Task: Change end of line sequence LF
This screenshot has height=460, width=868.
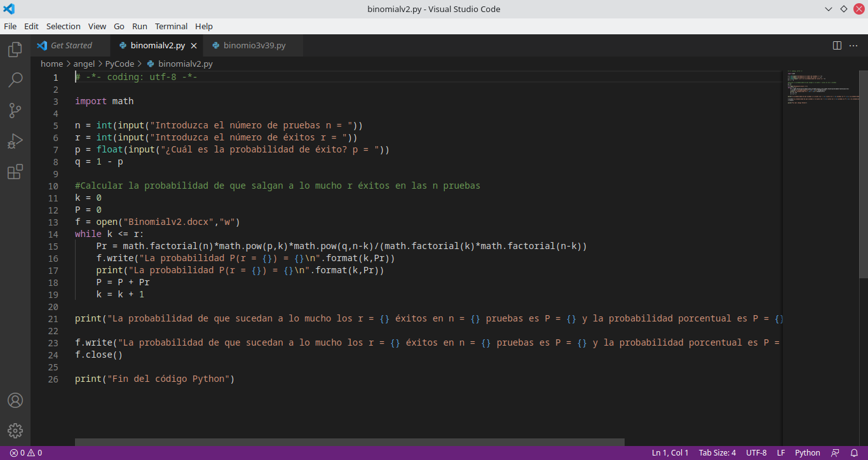Action: pos(780,453)
